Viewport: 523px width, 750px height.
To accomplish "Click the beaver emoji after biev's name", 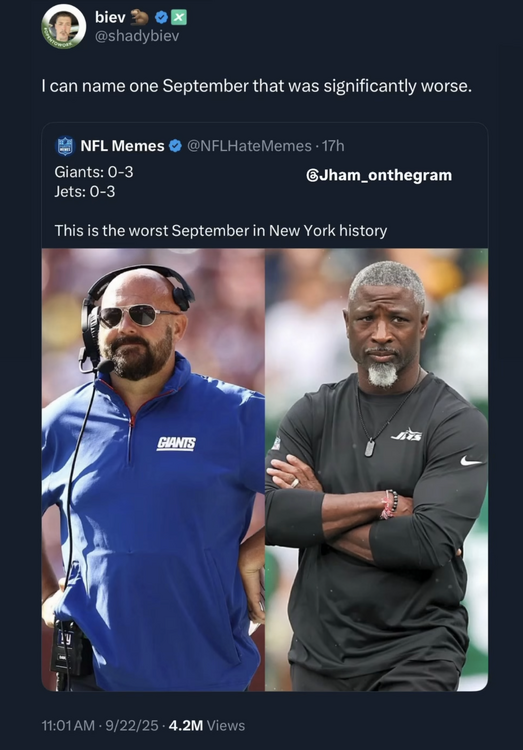I will [140, 17].
